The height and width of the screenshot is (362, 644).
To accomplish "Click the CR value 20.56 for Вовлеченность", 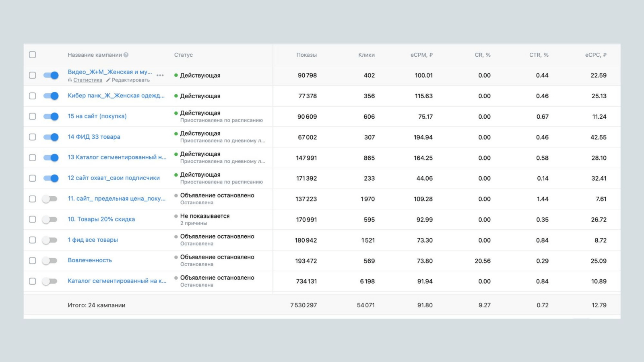I will click(483, 261).
